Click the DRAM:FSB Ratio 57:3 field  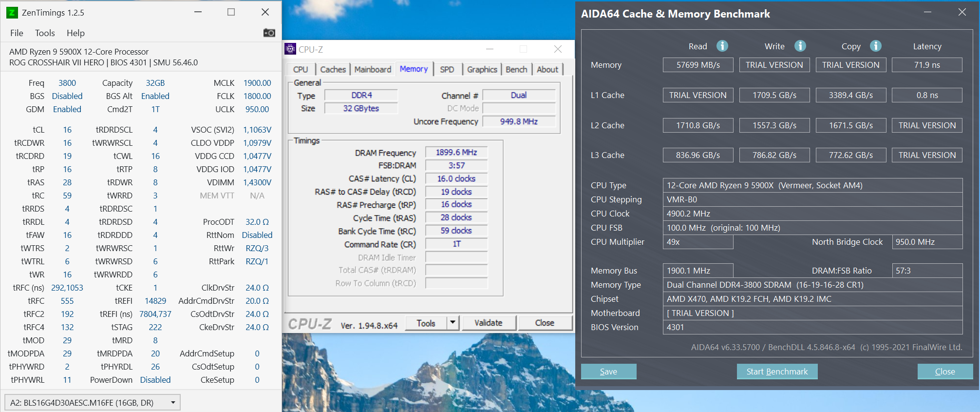click(x=927, y=271)
